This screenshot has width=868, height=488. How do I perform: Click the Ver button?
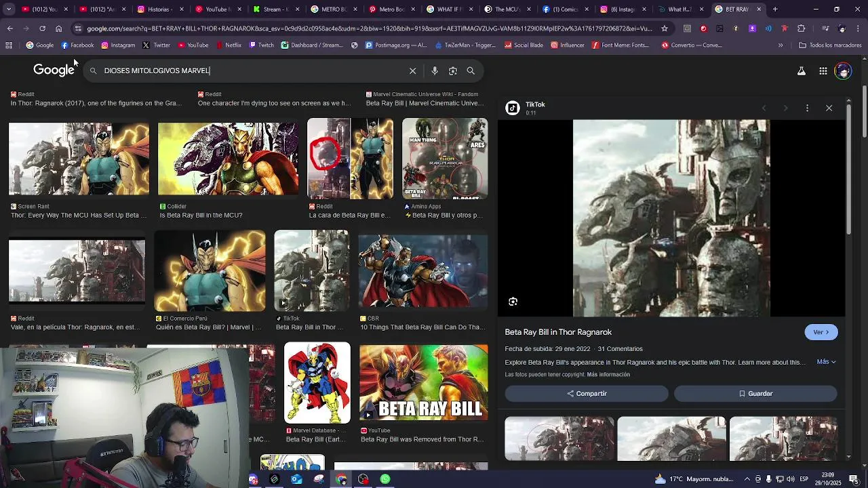click(x=821, y=332)
